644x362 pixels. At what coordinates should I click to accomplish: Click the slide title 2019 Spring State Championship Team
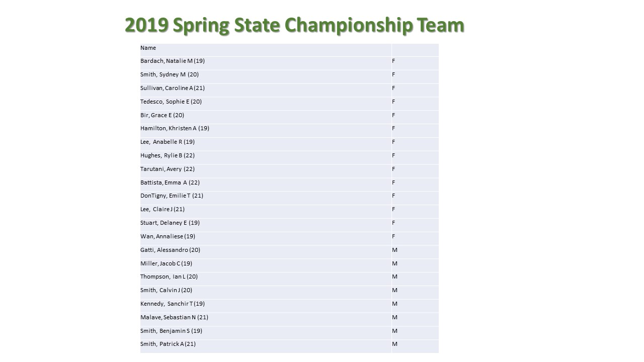click(x=294, y=25)
